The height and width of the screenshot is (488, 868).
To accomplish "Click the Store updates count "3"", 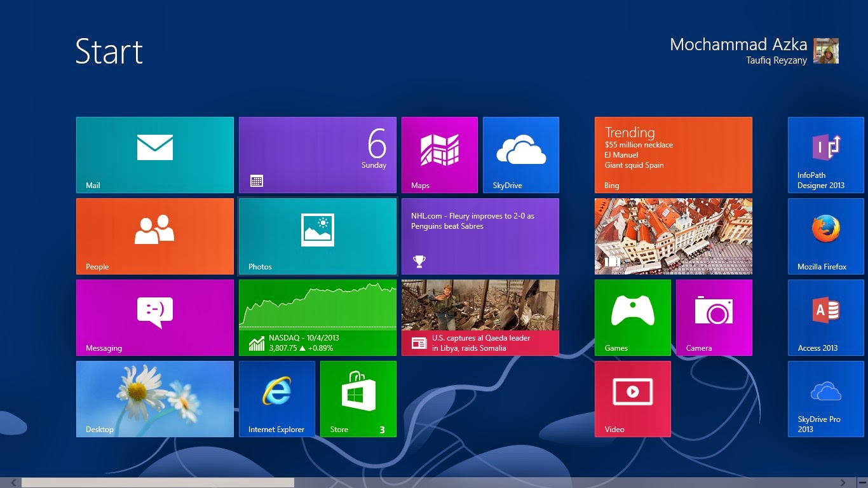I will coord(382,430).
